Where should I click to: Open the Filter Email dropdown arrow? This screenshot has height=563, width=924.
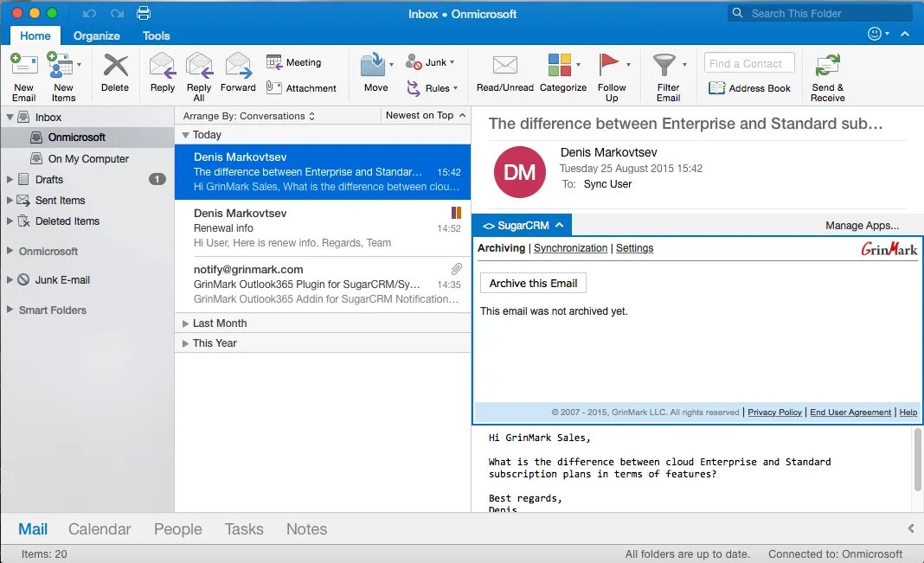coord(684,64)
